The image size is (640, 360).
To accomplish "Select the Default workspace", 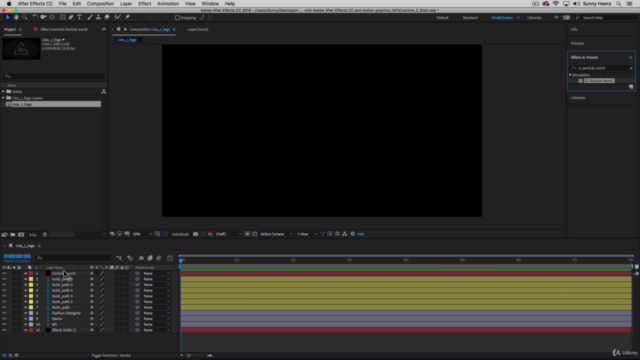I will point(442,18).
